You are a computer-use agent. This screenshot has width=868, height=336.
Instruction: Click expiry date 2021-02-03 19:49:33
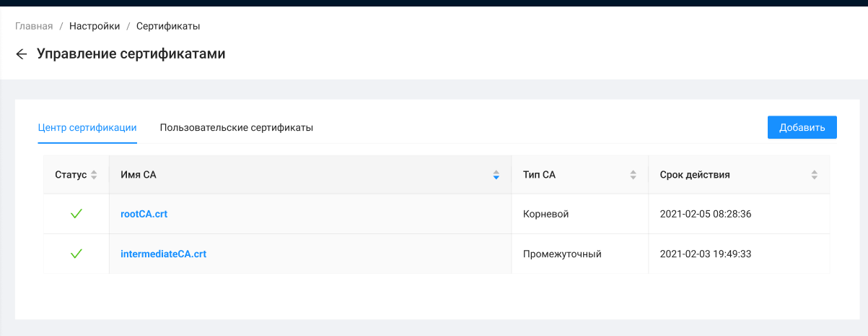[x=709, y=254]
